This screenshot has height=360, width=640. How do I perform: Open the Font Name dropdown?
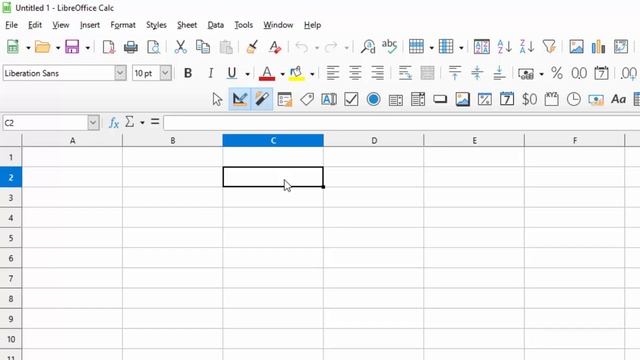120,73
